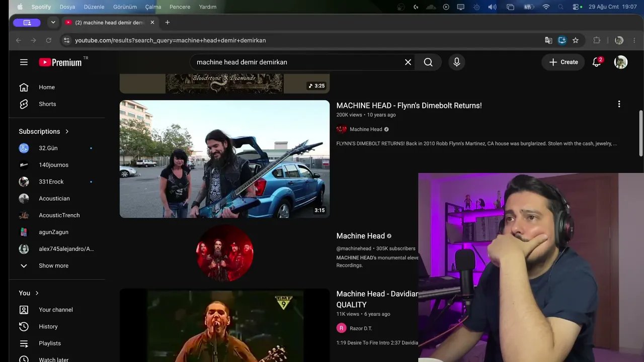Reload the page
This screenshot has width=644, height=362.
[x=49, y=40]
